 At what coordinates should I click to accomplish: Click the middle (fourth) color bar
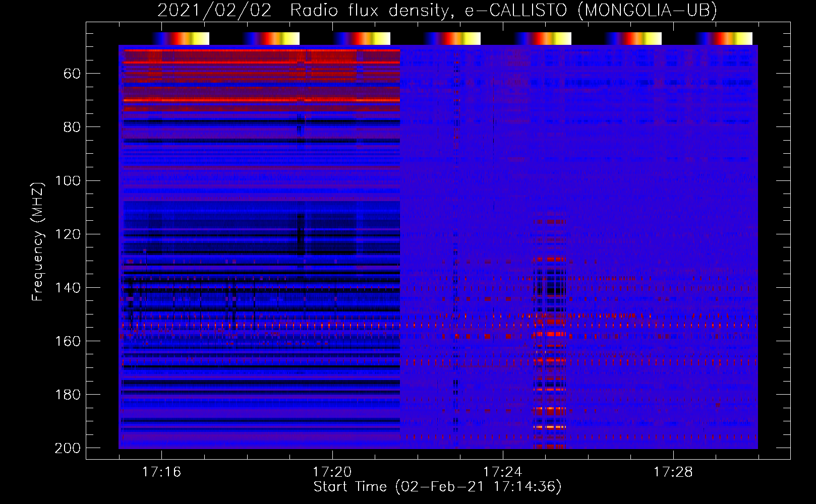tap(452, 38)
